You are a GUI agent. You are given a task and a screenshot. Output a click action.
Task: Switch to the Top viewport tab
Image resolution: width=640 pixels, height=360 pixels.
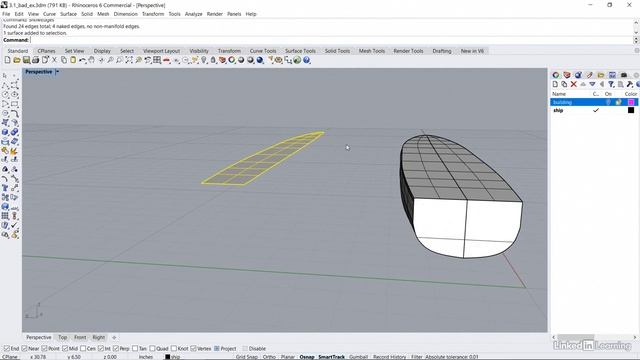click(x=62, y=337)
